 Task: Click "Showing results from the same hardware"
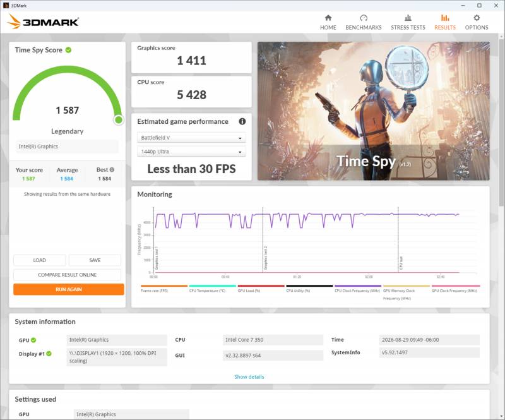pyautogui.click(x=68, y=194)
